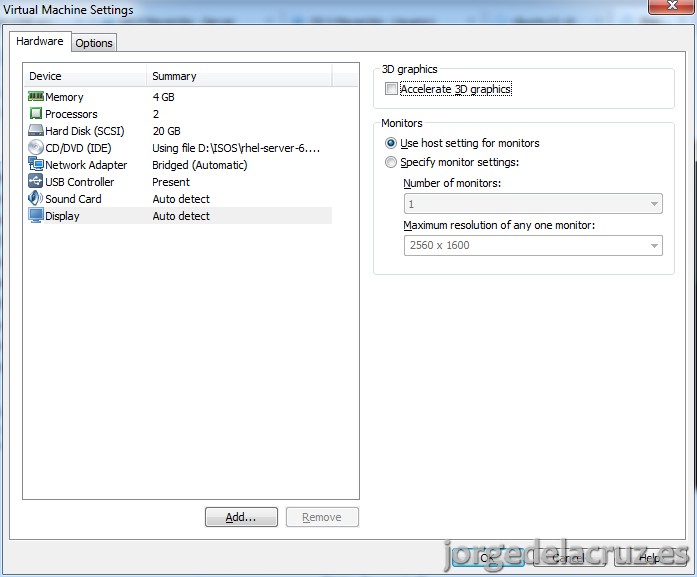This screenshot has width=697, height=577.
Task: Click the Summary column header
Action: 239,76
